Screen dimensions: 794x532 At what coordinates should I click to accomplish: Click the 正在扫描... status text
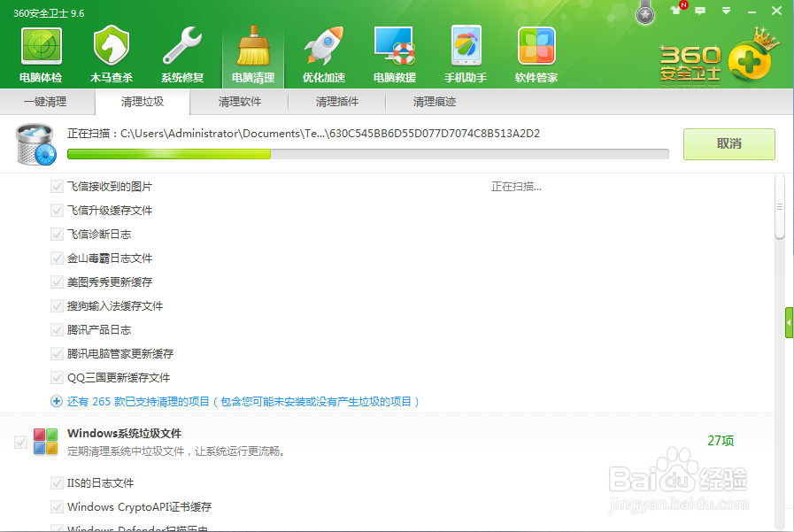[516, 187]
